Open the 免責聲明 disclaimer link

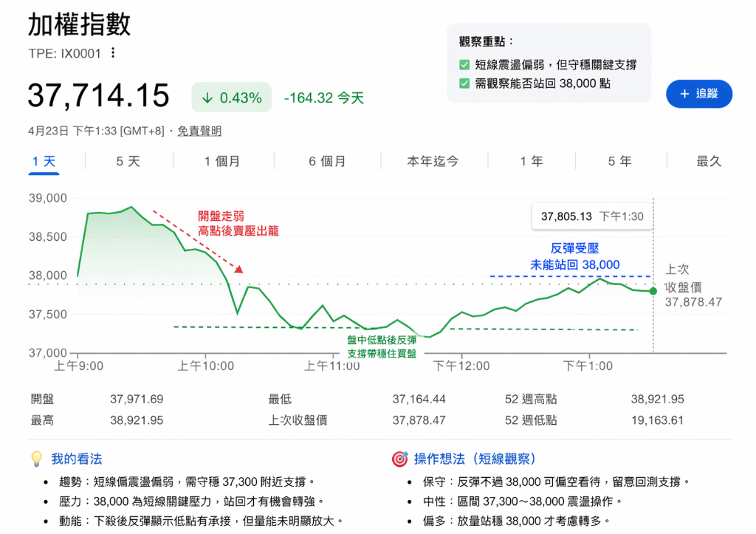tap(199, 131)
